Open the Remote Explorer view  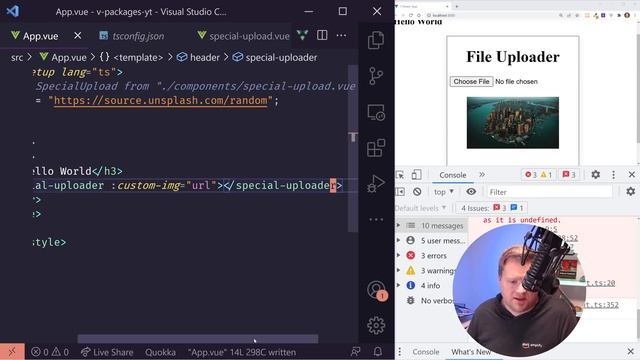coord(376,112)
